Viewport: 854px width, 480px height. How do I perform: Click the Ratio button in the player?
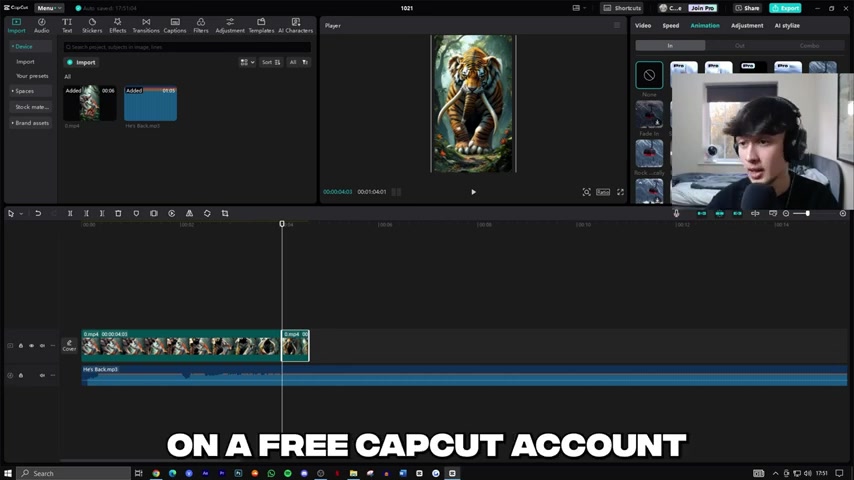(x=603, y=192)
